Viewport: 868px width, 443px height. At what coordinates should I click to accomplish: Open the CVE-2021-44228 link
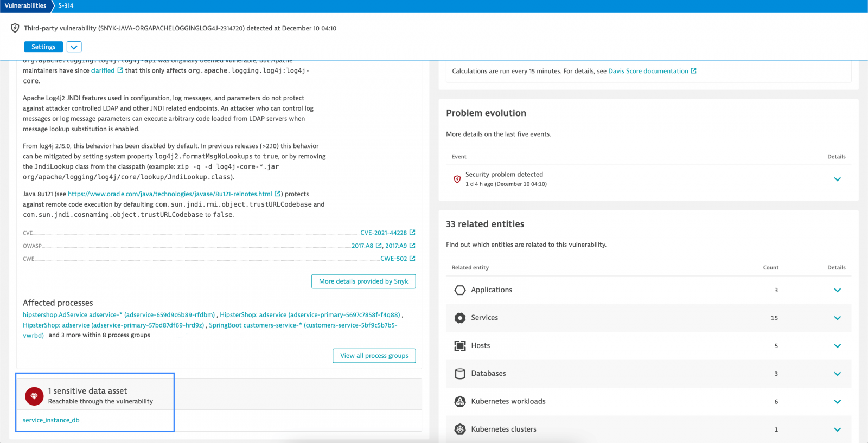384,233
